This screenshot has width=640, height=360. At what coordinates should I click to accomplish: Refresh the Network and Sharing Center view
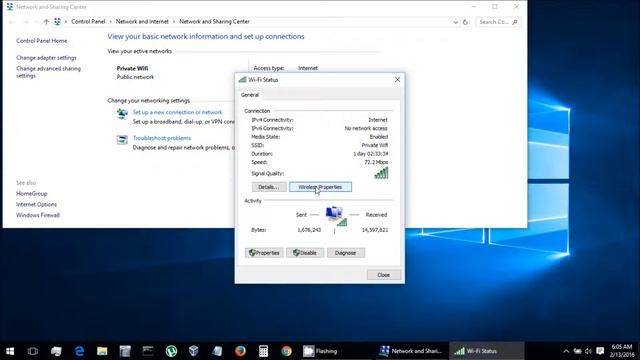[465, 22]
